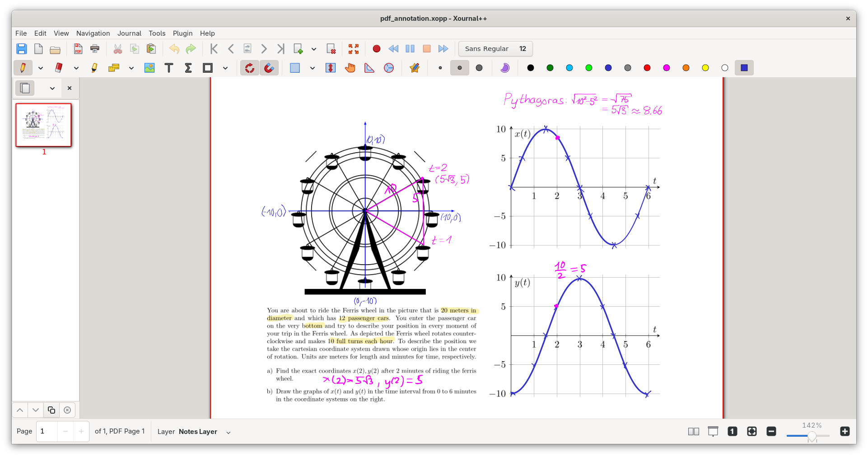Click the Insert Image tool

click(149, 68)
